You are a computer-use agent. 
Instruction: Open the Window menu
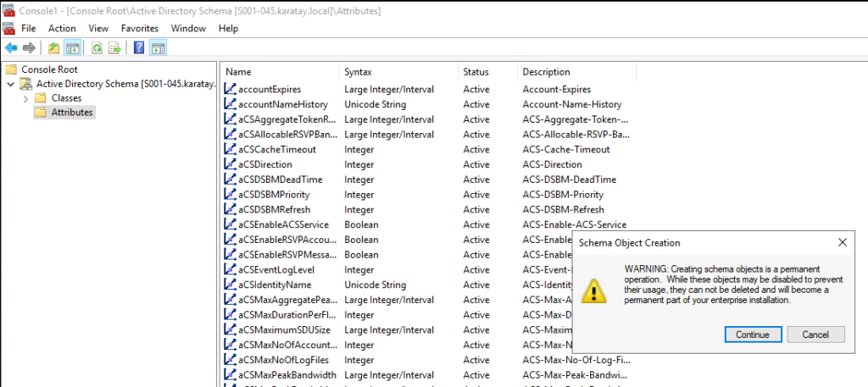(x=188, y=28)
